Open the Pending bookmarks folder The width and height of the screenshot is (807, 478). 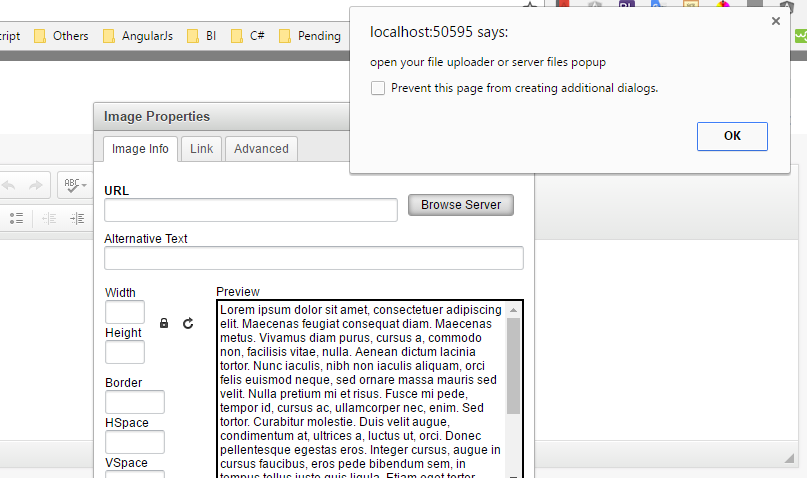coord(310,36)
